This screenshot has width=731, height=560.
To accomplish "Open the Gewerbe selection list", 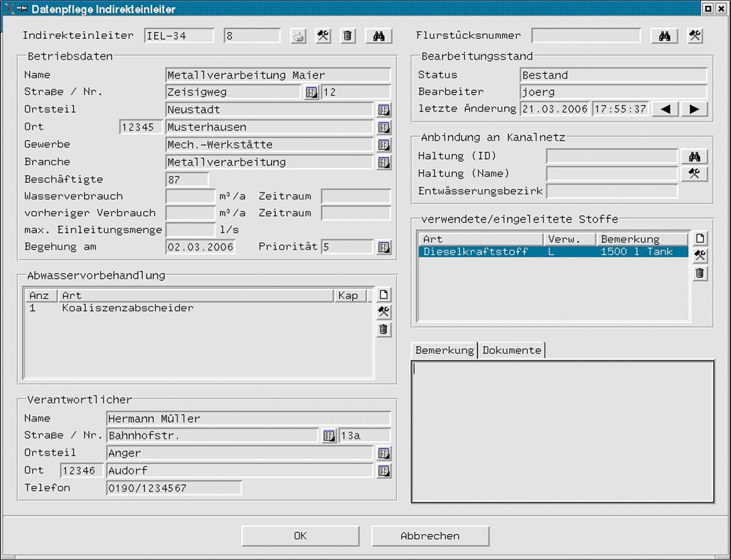I will click(x=383, y=145).
